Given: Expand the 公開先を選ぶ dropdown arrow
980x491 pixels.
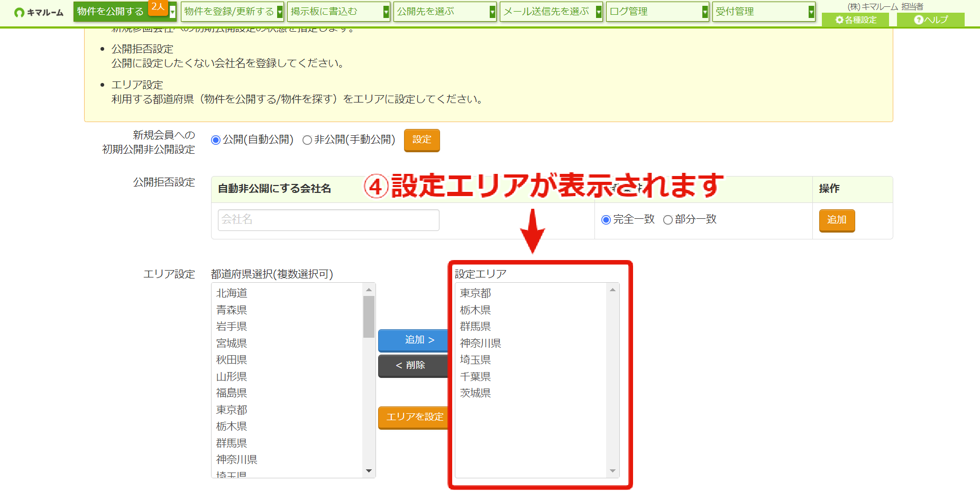Looking at the screenshot, I should click(x=493, y=12).
